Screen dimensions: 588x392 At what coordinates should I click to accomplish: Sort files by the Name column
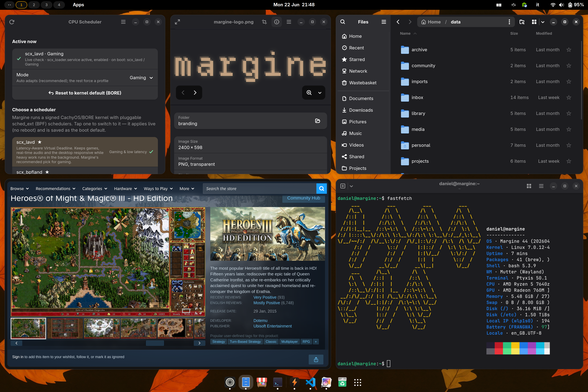coord(408,33)
